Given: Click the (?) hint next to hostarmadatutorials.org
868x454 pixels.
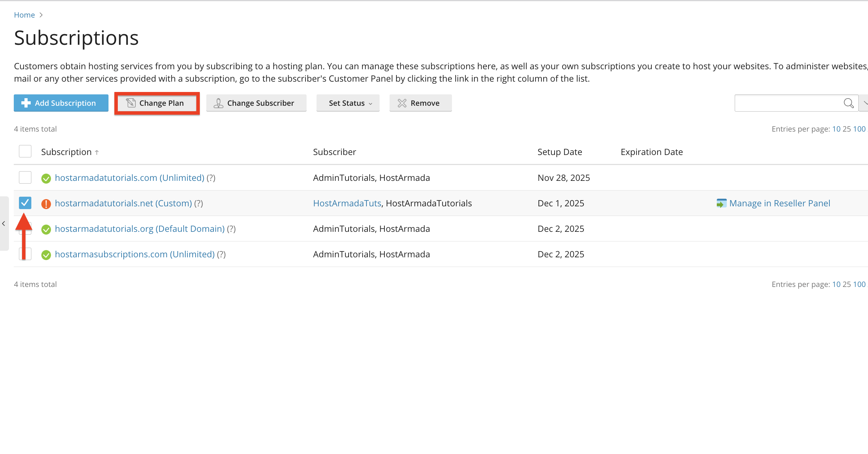Looking at the screenshot, I should pos(231,229).
